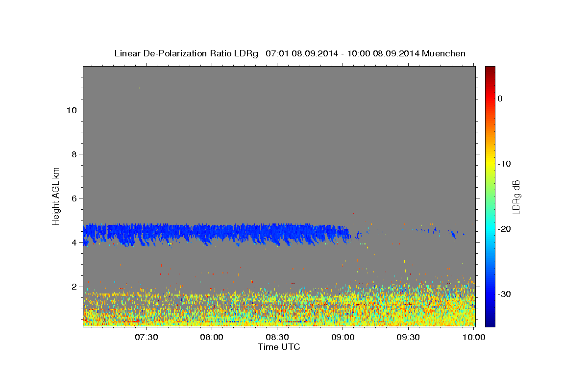Select the 10:00 time tick label
Viewport: 588px width, 392px height.
[474, 337]
